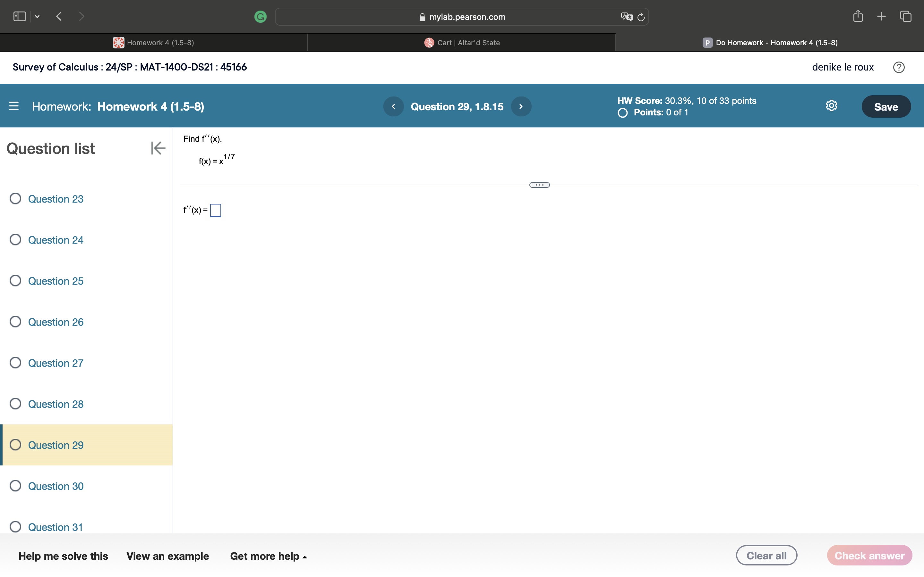Open the sidebar dropdown chevron
Image resolution: width=924 pixels, height=577 pixels.
pyautogui.click(x=38, y=16)
